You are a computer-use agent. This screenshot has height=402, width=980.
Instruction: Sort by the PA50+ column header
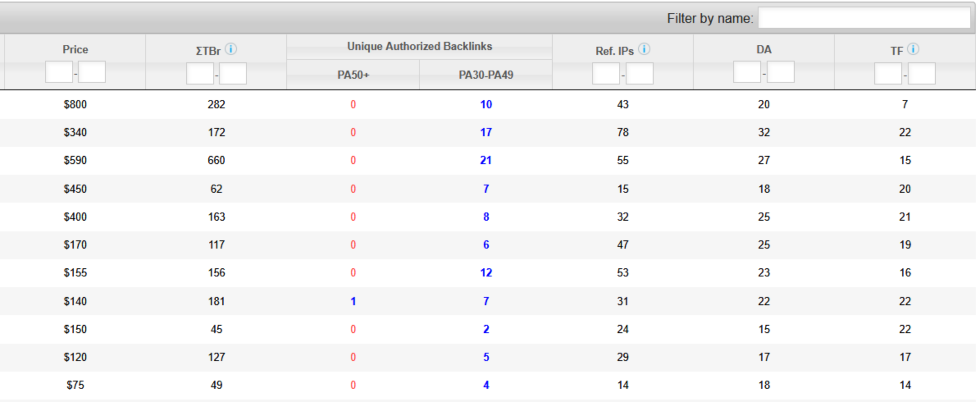(353, 75)
